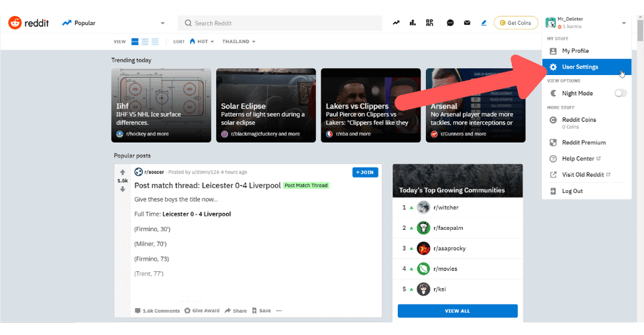The width and height of the screenshot is (644, 335).
Task: Open r/ksi in growing communities
Action: pyautogui.click(x=439, y=289)
